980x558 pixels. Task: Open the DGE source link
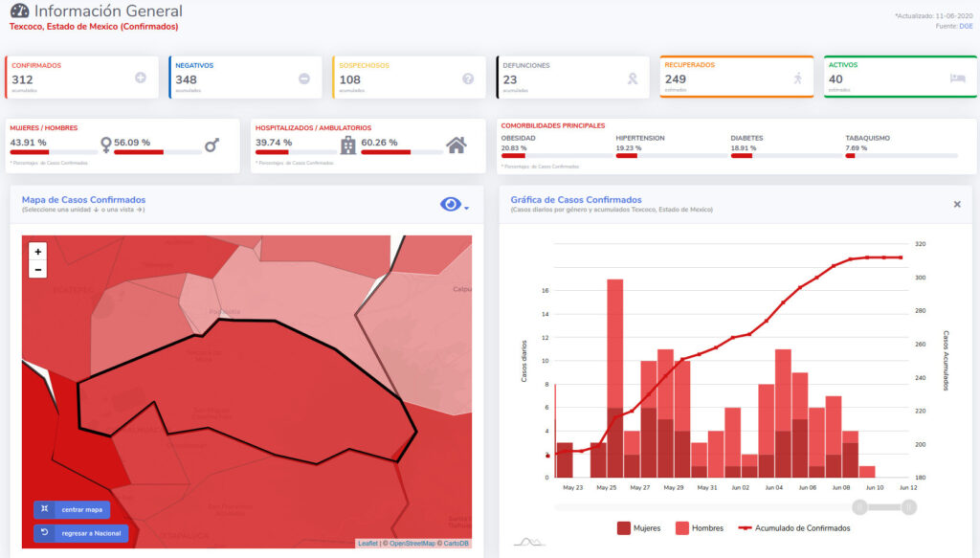click(x=967, y=26)
